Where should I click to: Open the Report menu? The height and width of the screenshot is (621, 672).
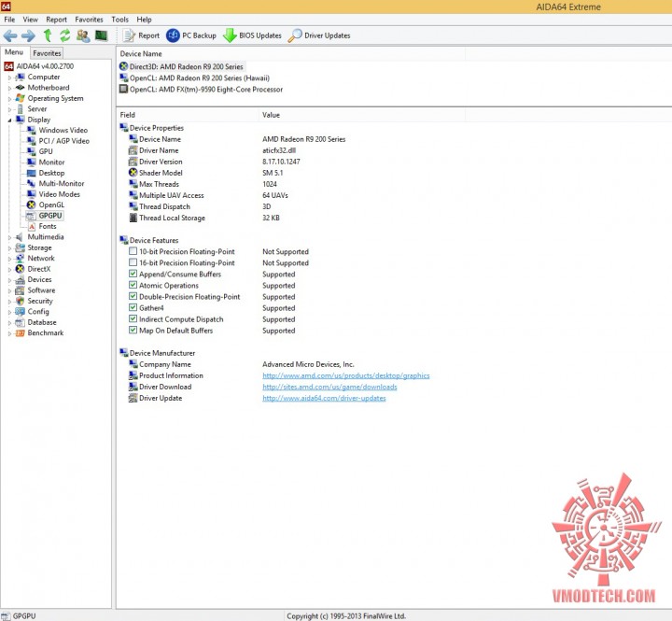[x=57, y=20]
